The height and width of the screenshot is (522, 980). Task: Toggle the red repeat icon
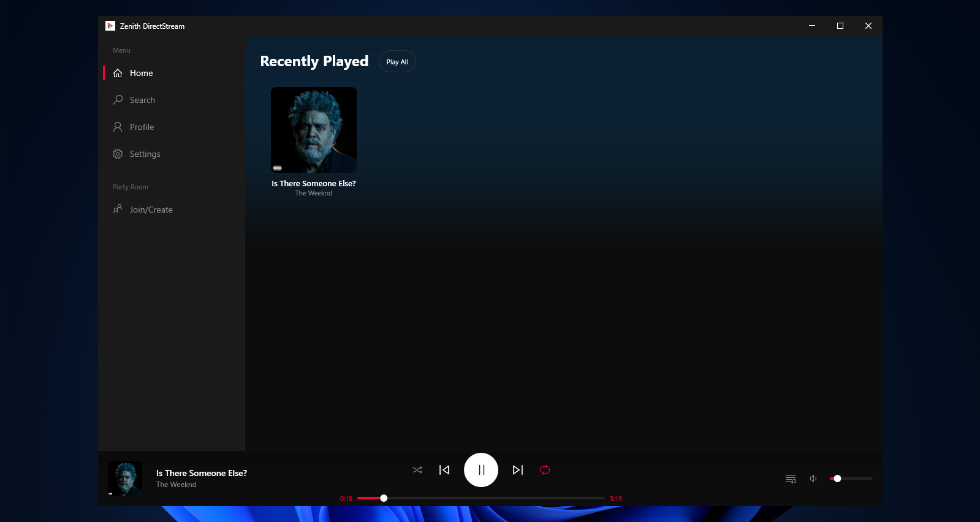pos(545,470)
